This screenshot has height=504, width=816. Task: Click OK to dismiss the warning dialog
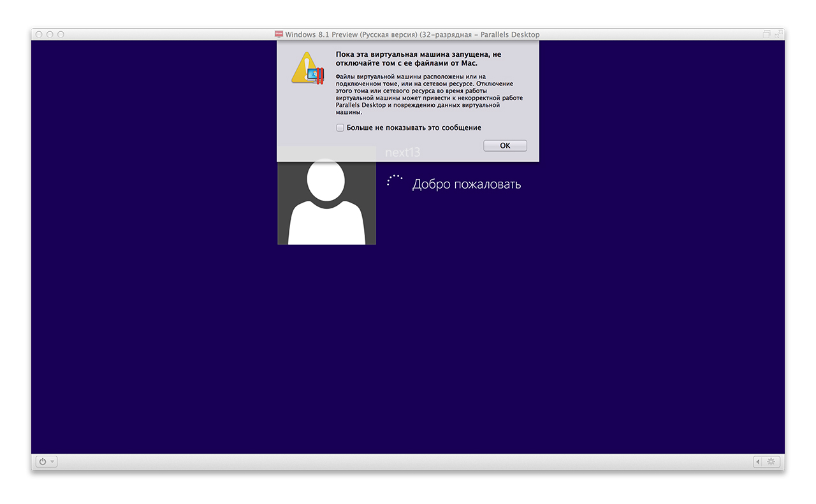[x=505, y=146]
